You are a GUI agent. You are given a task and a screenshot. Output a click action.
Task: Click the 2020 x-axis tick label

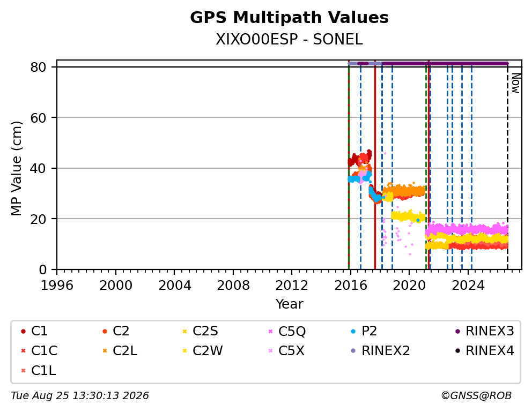click(409, 286)
